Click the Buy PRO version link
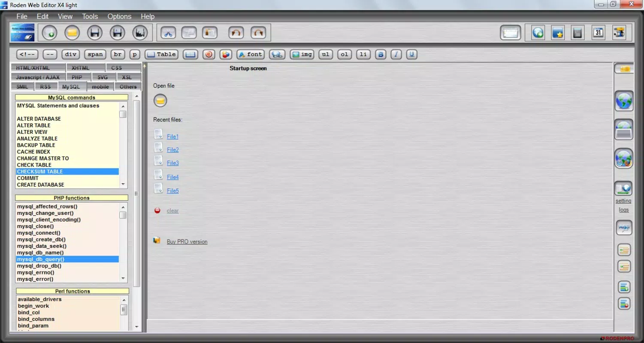 click(187, 241)
